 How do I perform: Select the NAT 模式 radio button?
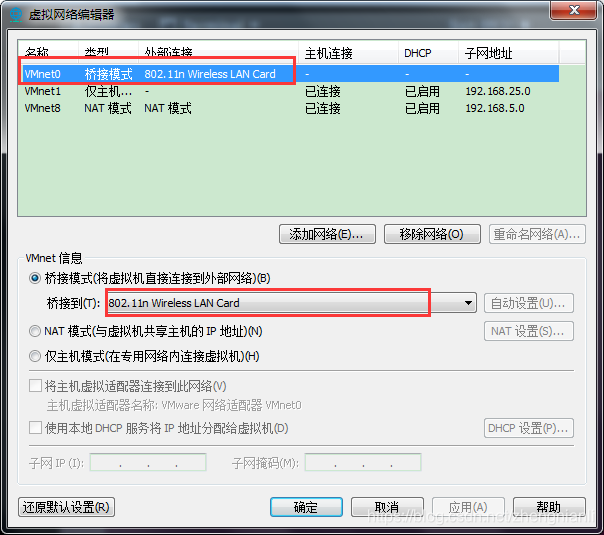[x=35, y=331]
